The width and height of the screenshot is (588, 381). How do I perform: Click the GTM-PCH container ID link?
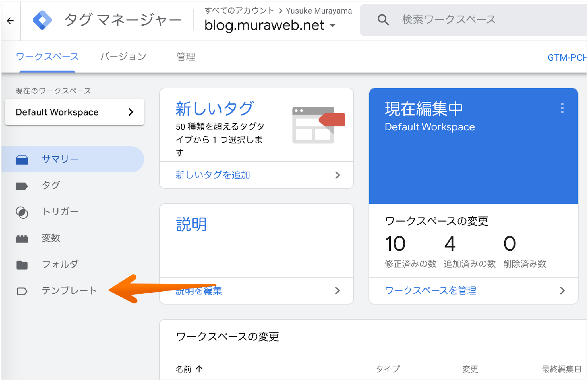click(567, 57)
